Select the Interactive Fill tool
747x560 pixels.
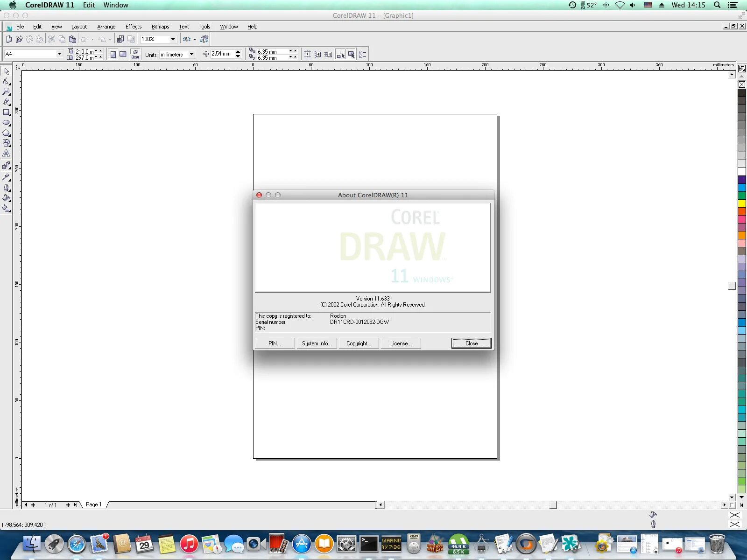click(x=7, y=208)
